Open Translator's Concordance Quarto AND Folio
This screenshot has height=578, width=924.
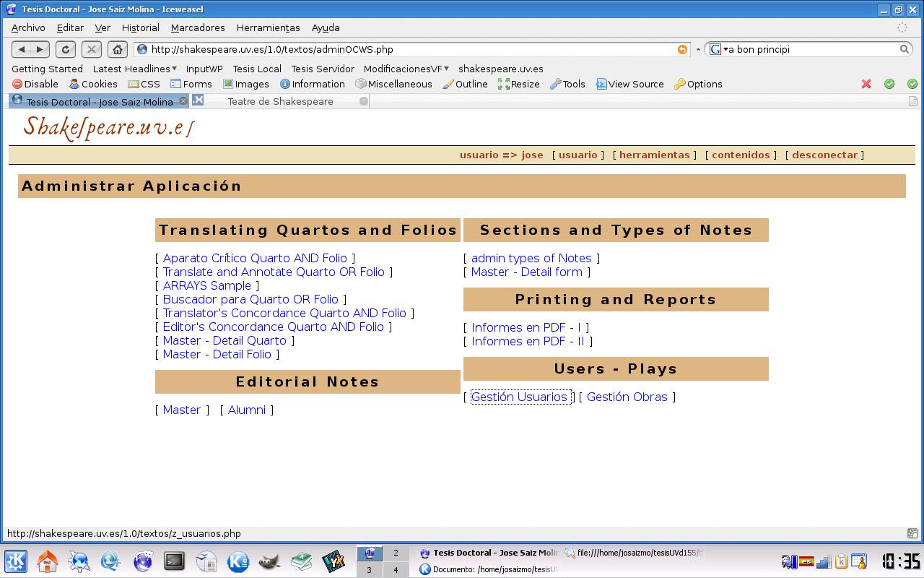pyautogui.click(x=284, y=313)
